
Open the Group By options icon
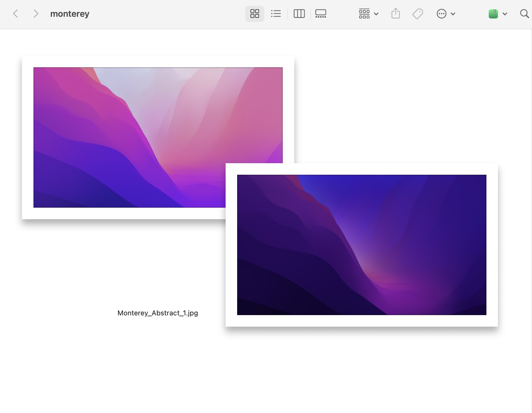[364, 14]
